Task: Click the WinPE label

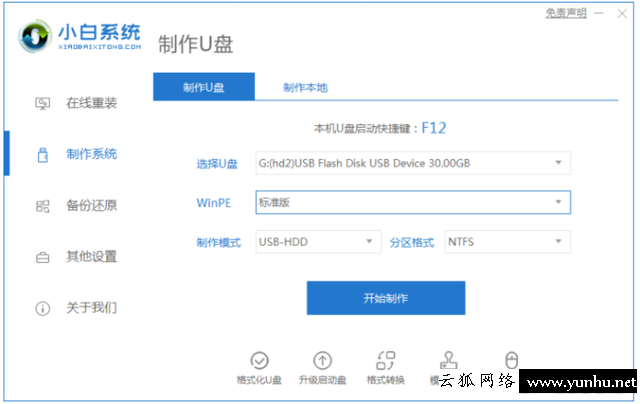Action: 213,203
